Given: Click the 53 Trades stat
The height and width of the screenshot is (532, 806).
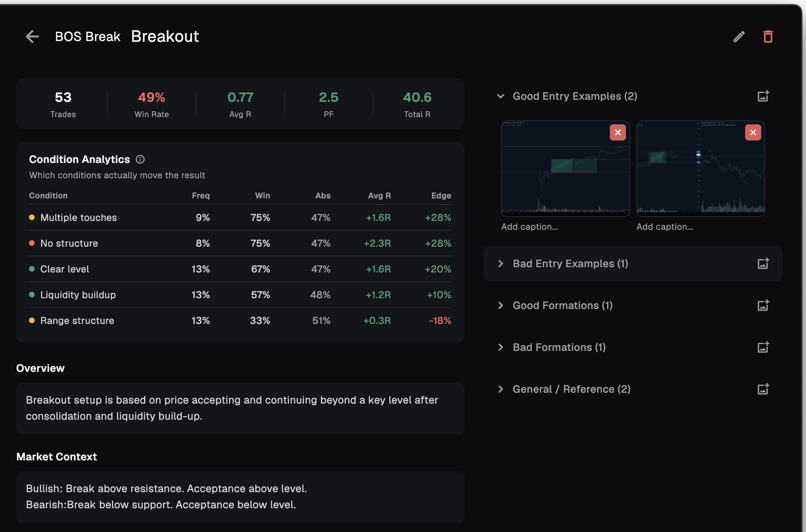Looking at the screenshot, I should point(63,104).
